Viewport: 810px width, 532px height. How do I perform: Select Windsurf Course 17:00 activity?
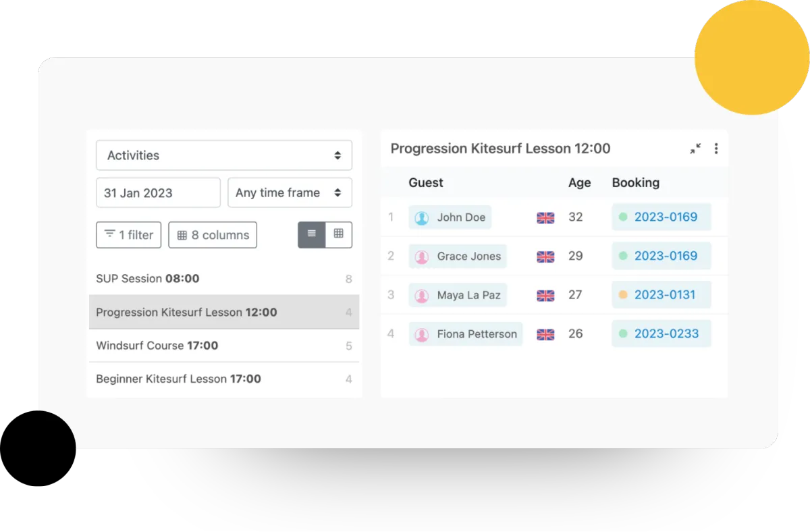tap(224, 346)
